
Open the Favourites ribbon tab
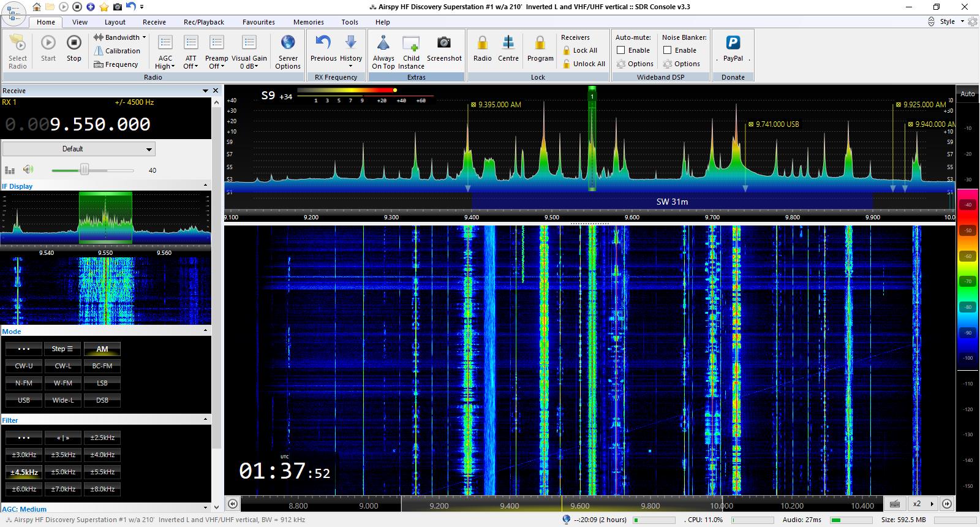point(258,22)
